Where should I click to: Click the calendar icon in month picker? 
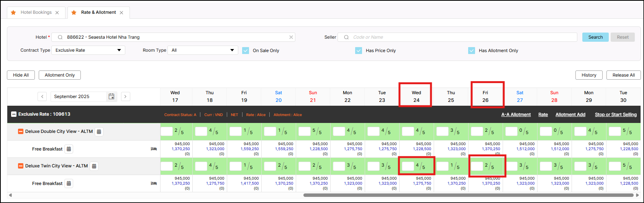(x=111, y=97)
